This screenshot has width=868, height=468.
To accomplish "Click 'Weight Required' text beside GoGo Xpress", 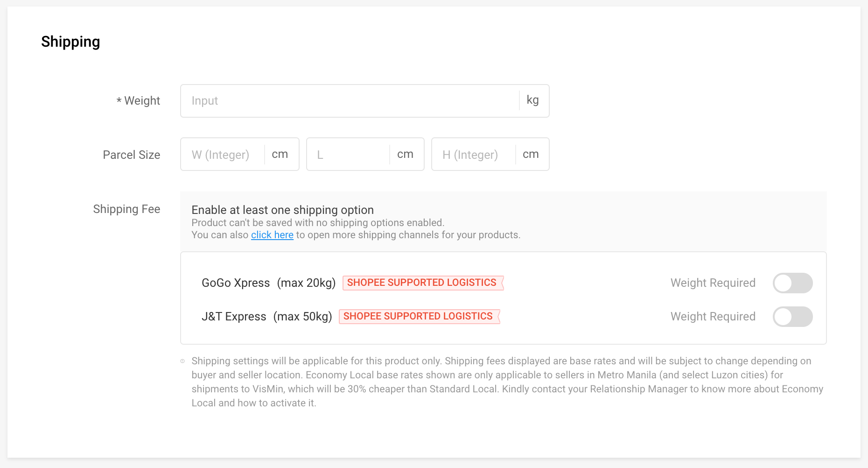I will point(713,283).
